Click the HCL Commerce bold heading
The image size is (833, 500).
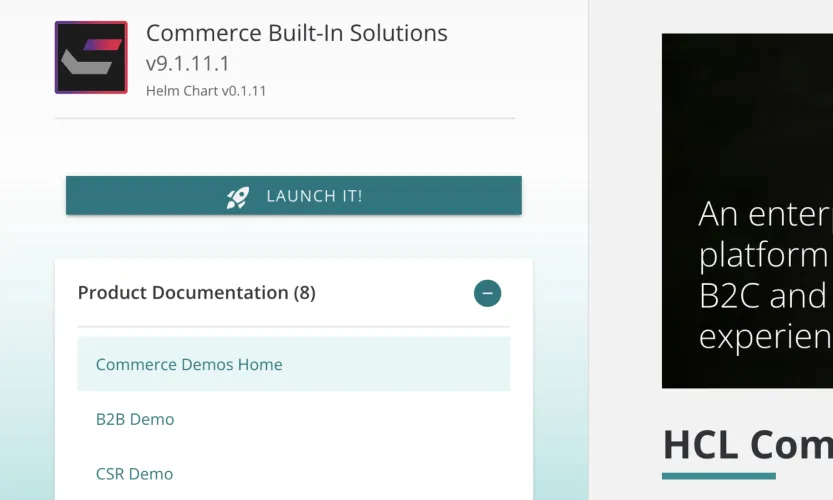747,444
